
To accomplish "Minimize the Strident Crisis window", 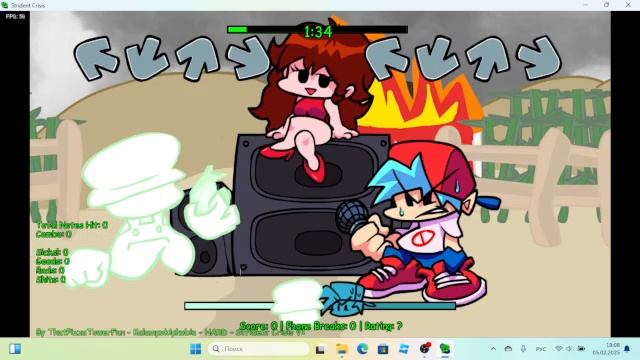I will point(586,5).
